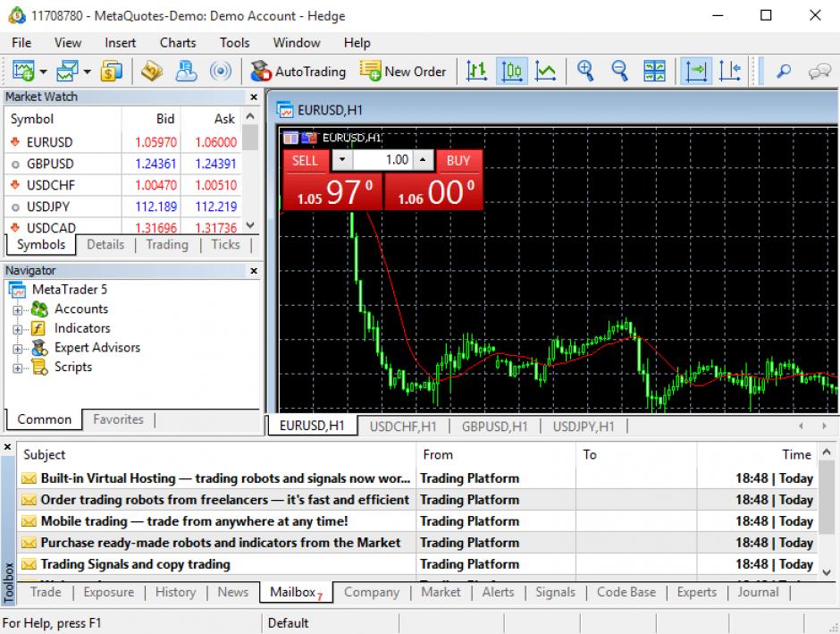Toggle Chart Shift button

pos(730,71)
